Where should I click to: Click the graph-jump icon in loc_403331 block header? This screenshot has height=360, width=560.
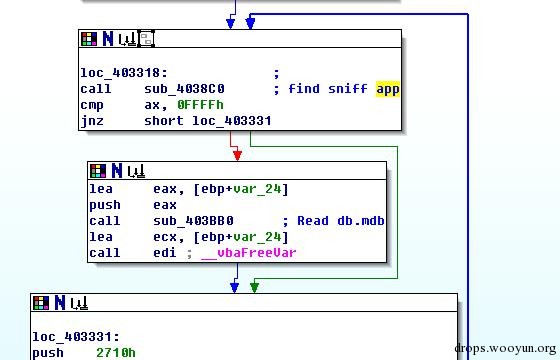[79, 303]
